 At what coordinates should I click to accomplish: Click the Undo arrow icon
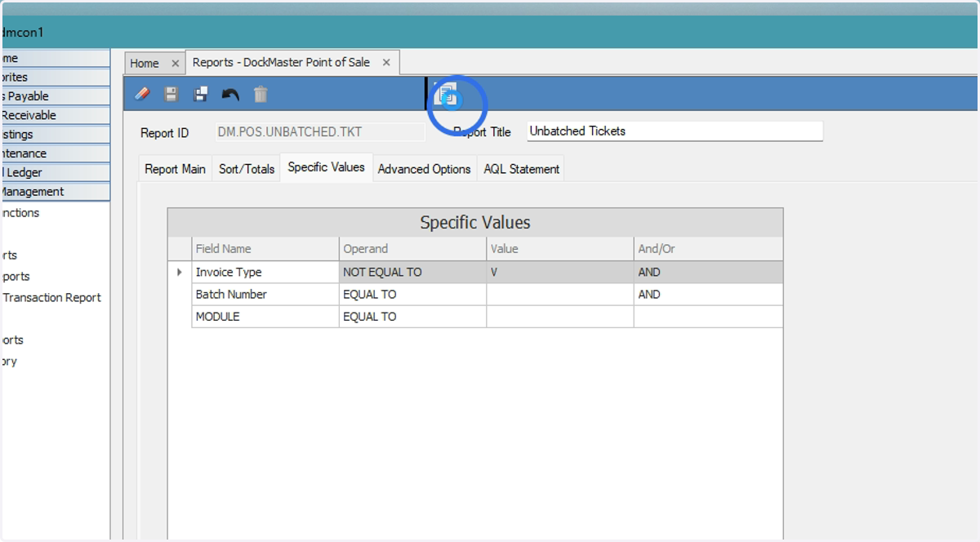pyautogui.click(x=230, y=95)
